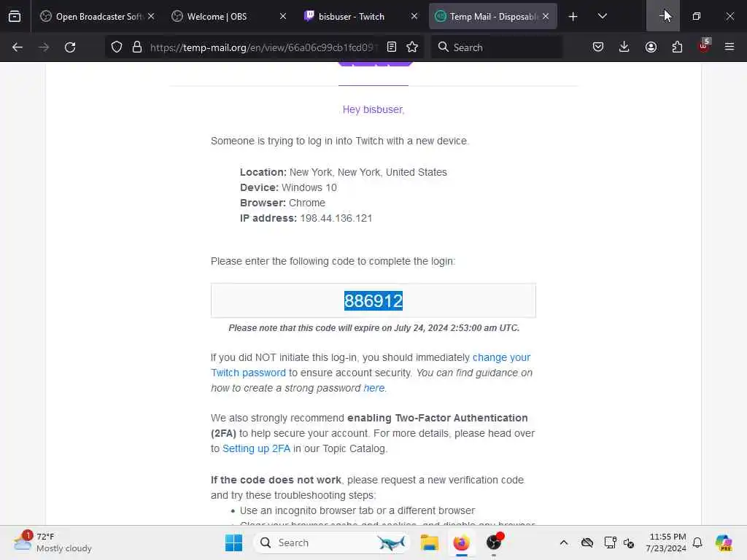The height and width of the screenshot is (560, 747).
Task: Open the downloads panel
Action: [624, 47]
